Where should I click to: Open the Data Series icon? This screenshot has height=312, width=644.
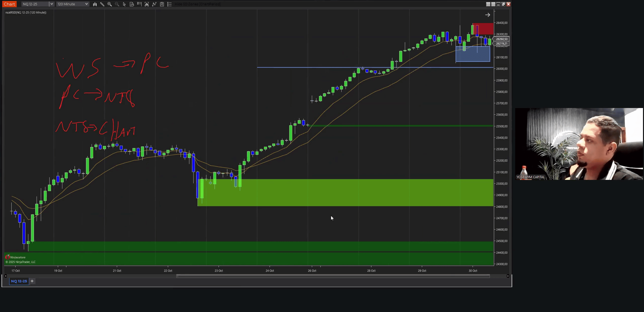[132, 4]
